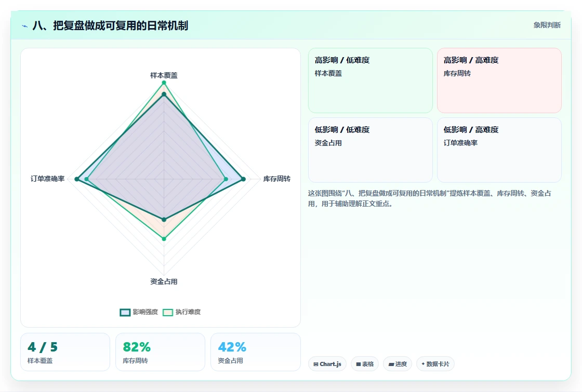Toggle the 影响强度 legend swatch
582x392 pixels.
click(x=125, y=312)
